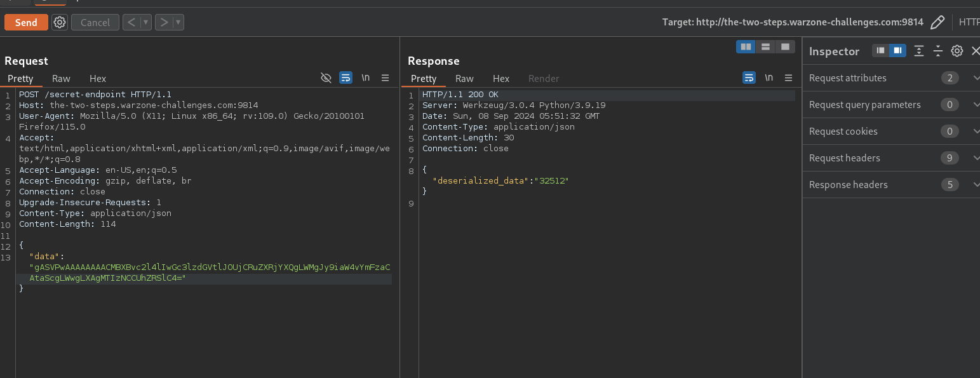
Task: Select the first Inspector layout icon
Action: pyautogui.click(x=880, y=51)
